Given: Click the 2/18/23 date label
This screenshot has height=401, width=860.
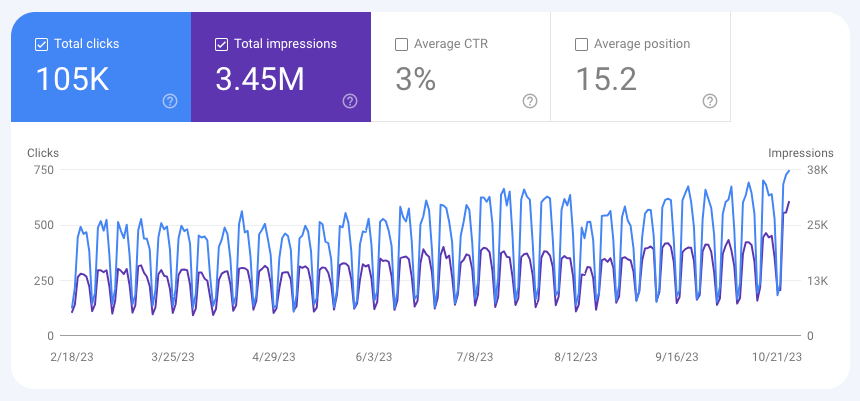Looking at the screenshot, I should pyautogui.click(x=72, y=357).
